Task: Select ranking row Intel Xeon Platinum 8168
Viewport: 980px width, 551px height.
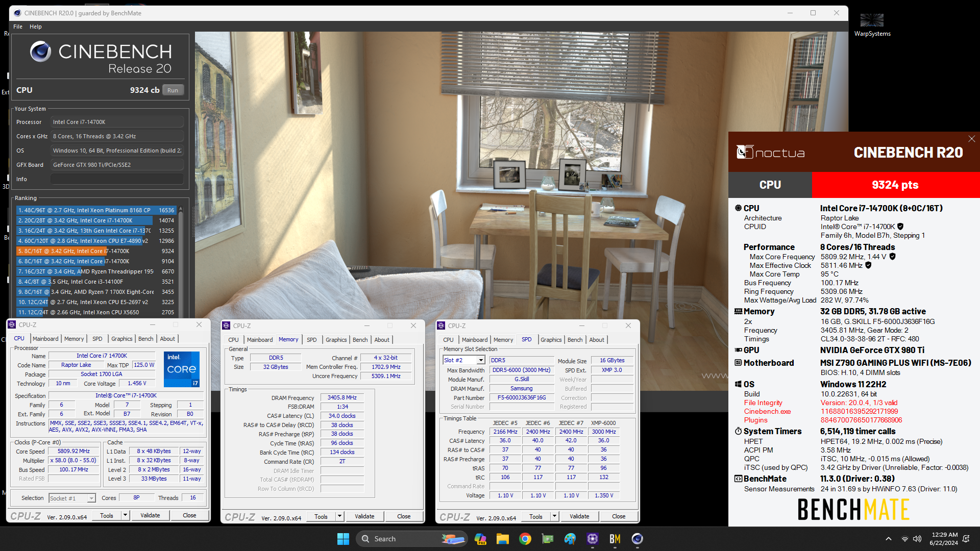Action: pos(96,210)
